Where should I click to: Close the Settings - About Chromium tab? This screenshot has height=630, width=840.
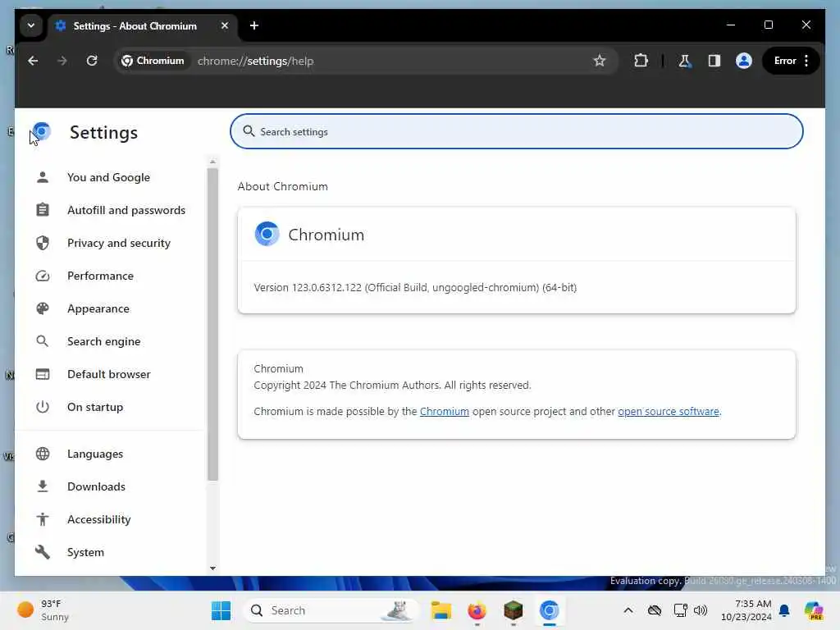225,25
